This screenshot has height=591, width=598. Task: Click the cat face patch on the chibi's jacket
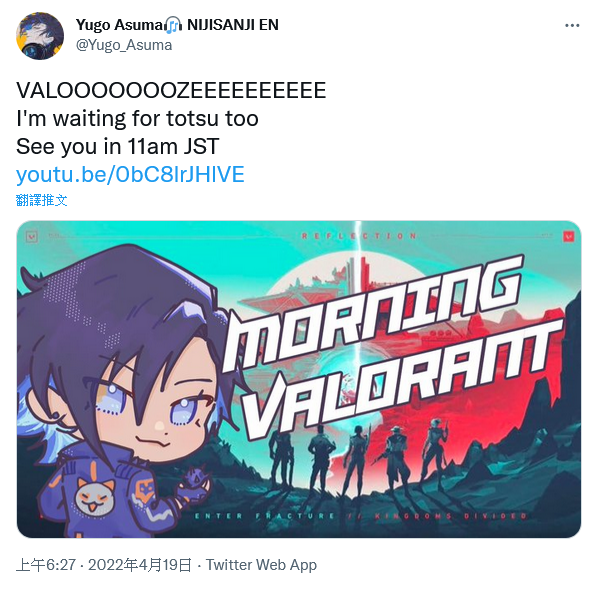tap(94, 496)
